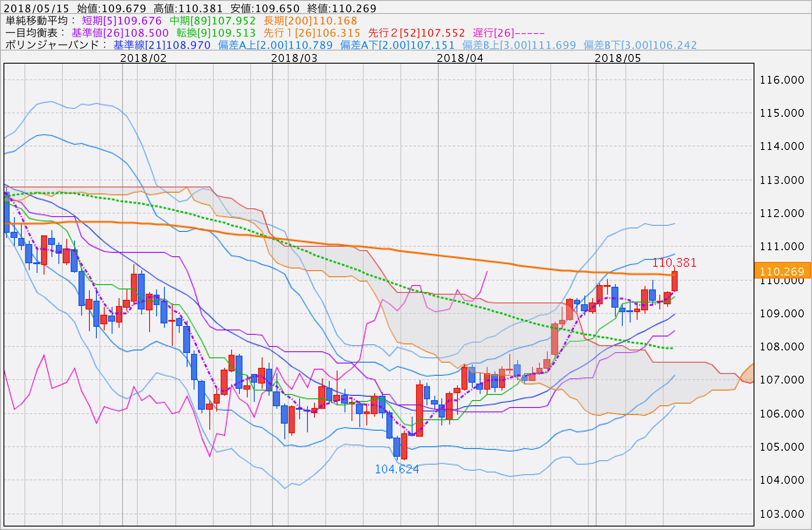
Task: Select the date text 2018/05/15
Action: [37, 8]
